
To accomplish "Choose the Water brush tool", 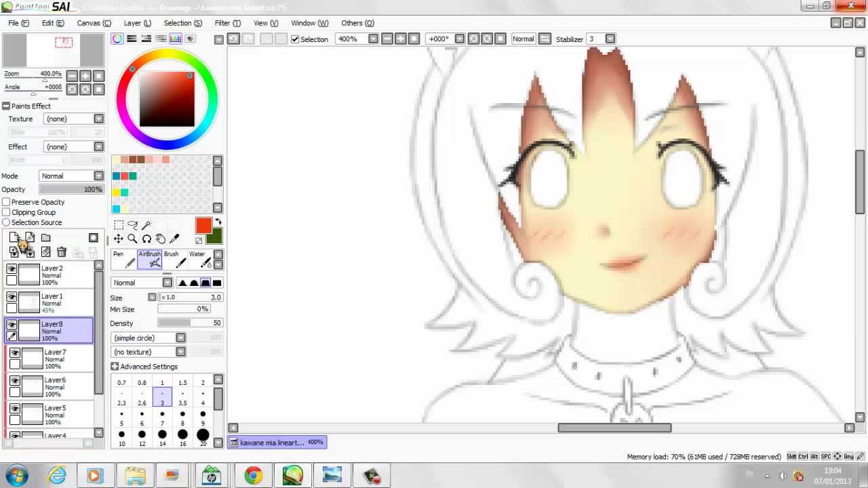I will tap(201, 260).
